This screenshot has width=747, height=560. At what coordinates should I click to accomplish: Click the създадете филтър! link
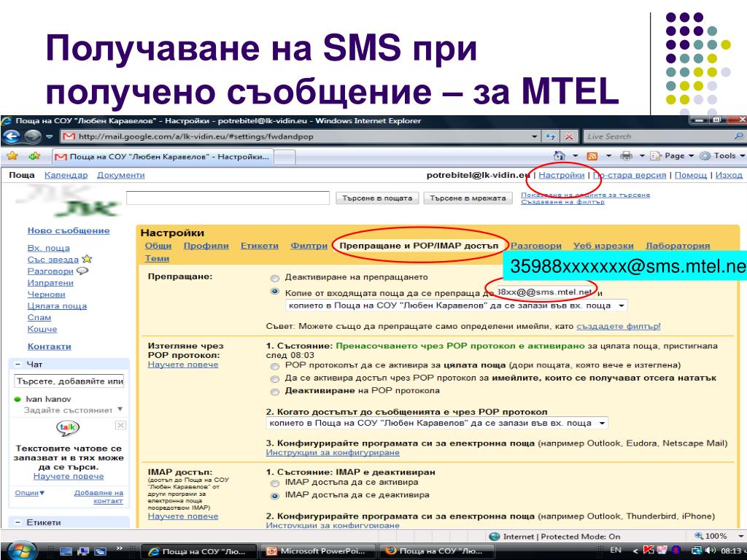[619, 326]
